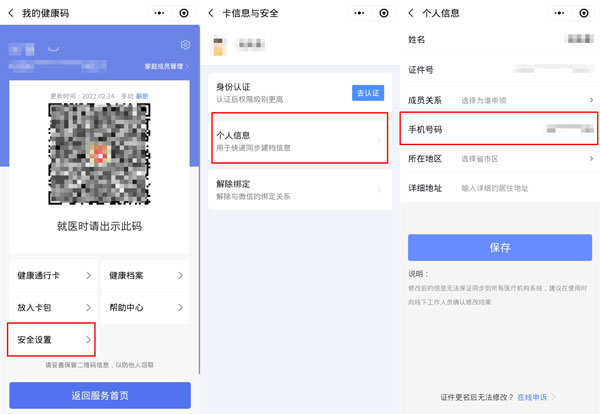Click the 在线申诉 link
The height and width of the screenshot is (414, 600).
tap(531, 397)
